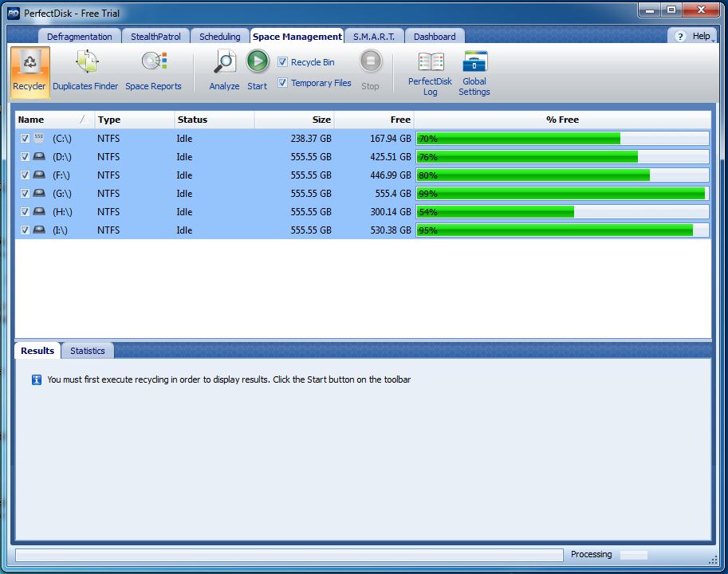Uncheck the Temporary Files checkbox

click(x=283, y=83)
